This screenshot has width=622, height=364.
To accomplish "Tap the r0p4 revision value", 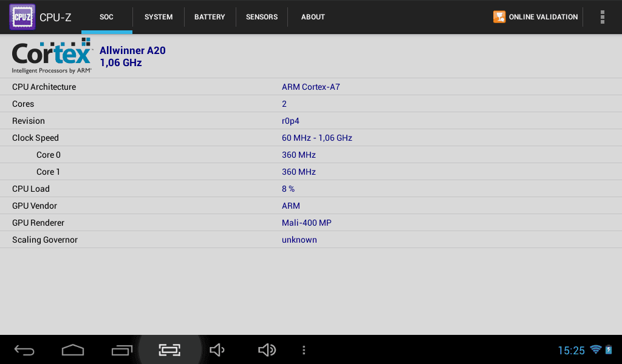I will point(290,121).
